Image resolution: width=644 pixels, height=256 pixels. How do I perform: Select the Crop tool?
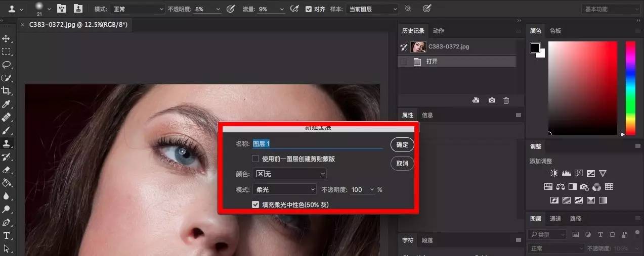[x=7, y=91]
